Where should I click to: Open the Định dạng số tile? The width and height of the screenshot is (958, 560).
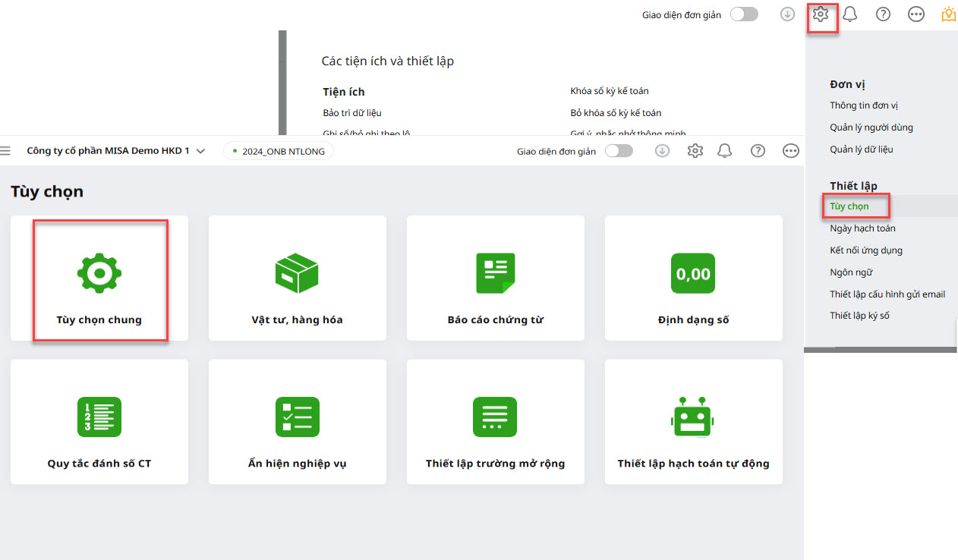693,278
